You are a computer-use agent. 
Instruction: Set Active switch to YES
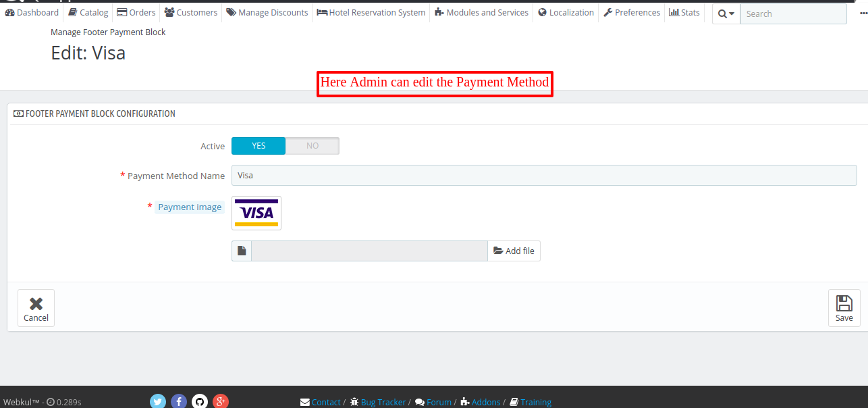click(259, 146)
